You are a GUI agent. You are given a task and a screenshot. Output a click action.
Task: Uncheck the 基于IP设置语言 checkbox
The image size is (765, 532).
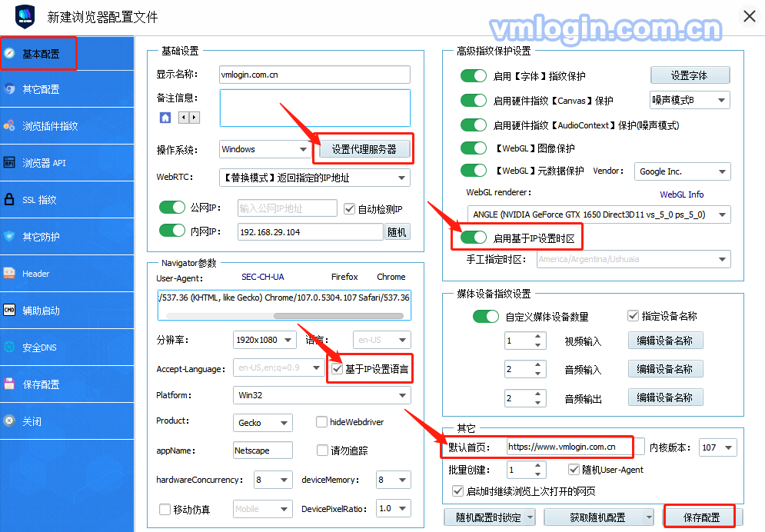coord(337,369)
